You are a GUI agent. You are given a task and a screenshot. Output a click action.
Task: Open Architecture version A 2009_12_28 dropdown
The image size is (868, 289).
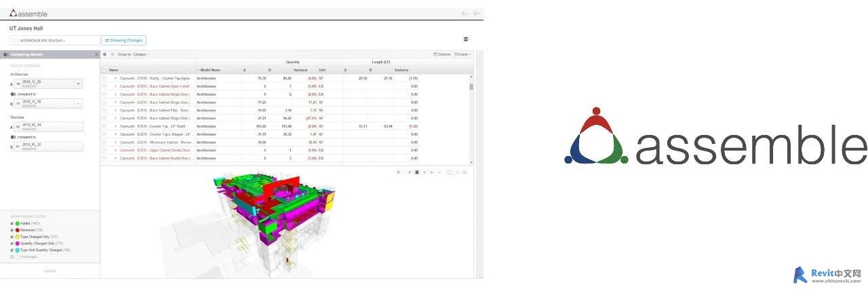coord(78,83)
